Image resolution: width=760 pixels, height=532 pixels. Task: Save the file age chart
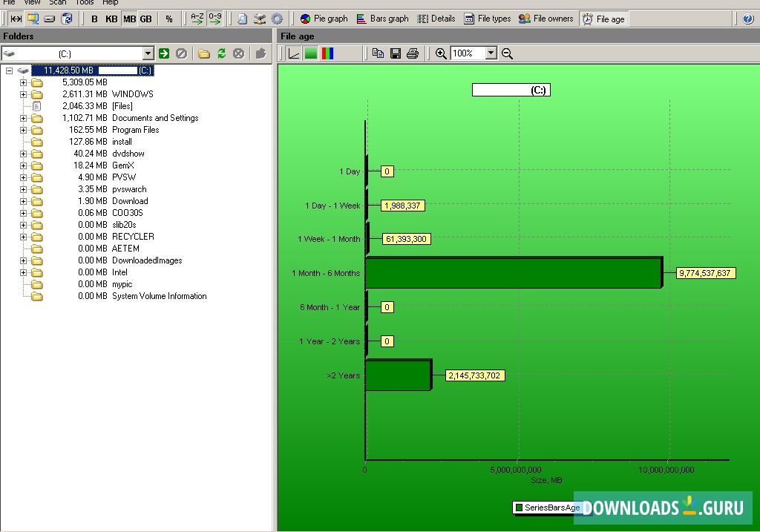click(396, 53)
